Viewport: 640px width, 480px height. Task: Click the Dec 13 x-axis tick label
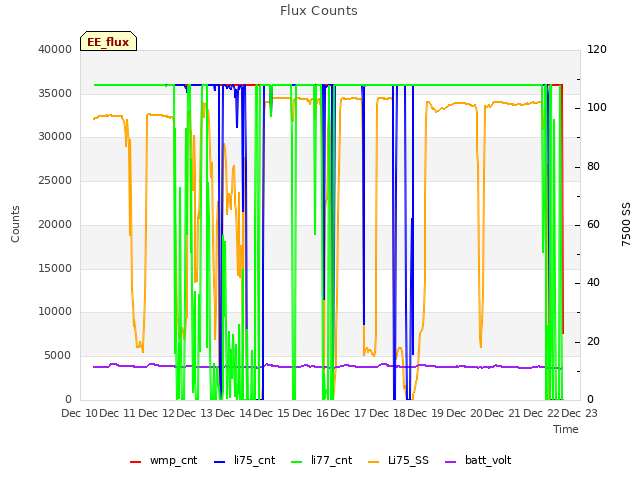click(195, 413)
